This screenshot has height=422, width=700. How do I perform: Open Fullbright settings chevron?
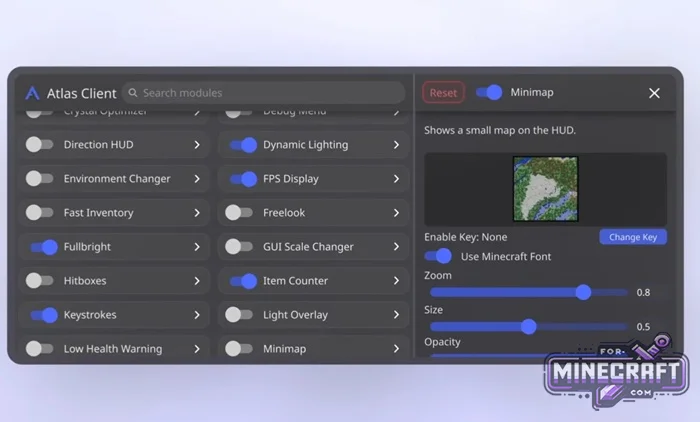(x=197, y=247)
